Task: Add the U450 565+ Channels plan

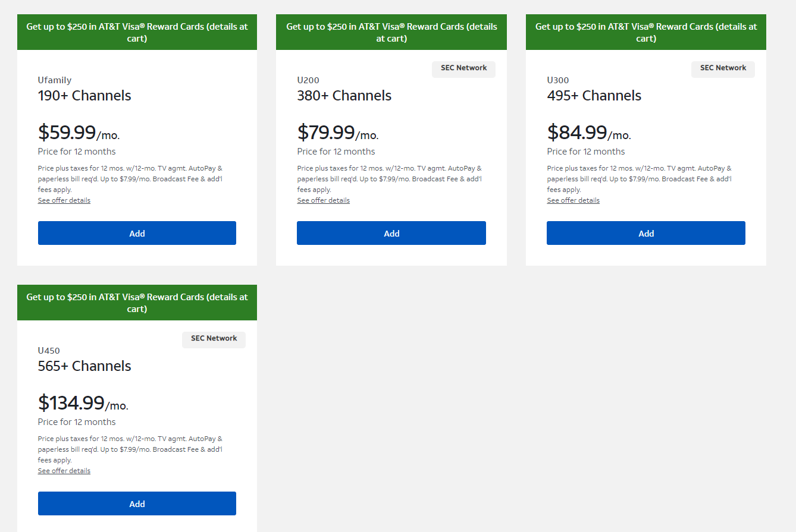Action: tap(137, 503)
